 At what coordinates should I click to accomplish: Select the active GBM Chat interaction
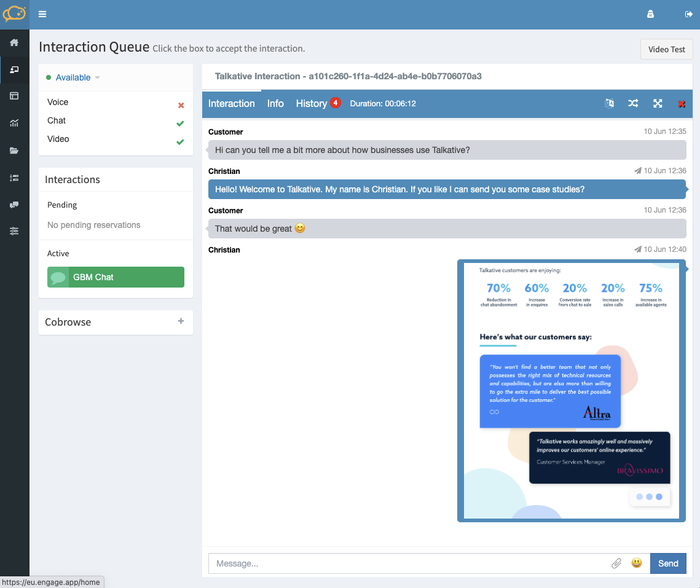116,277
